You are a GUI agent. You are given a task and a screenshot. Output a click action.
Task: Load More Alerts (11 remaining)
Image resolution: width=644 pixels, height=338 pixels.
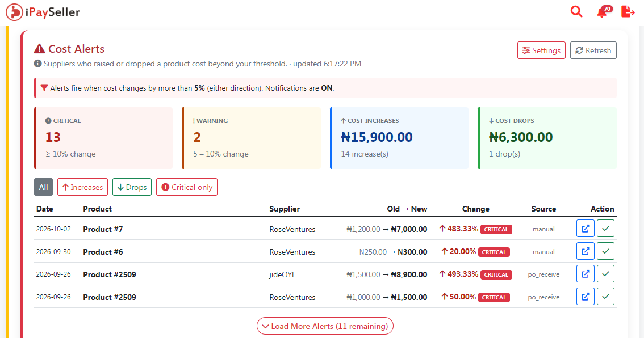(x=325, y=326)
